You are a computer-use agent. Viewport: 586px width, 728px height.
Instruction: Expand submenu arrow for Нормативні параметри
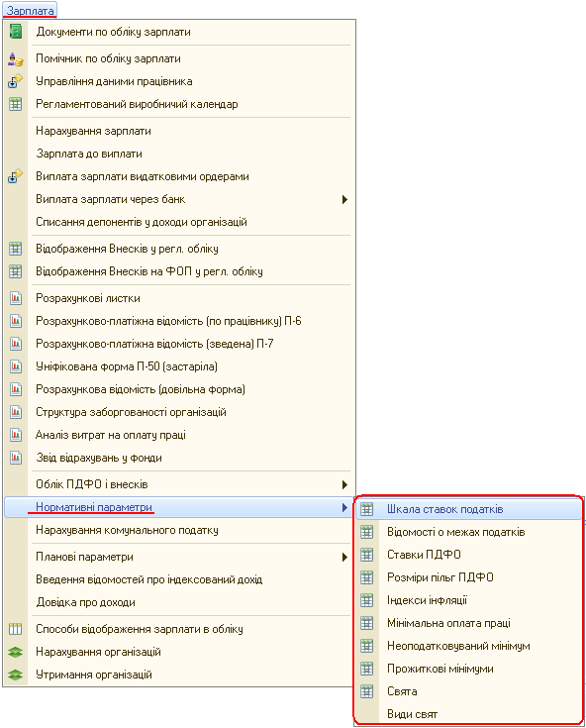[x=344, y=507]
